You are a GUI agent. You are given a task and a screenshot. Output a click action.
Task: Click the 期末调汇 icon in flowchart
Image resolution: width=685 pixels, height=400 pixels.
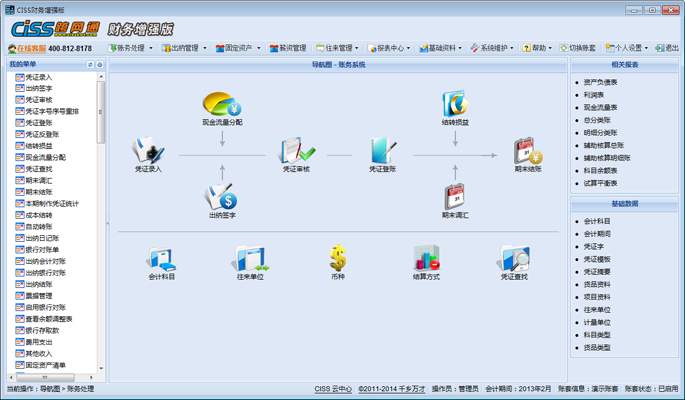tap(456, 196)
